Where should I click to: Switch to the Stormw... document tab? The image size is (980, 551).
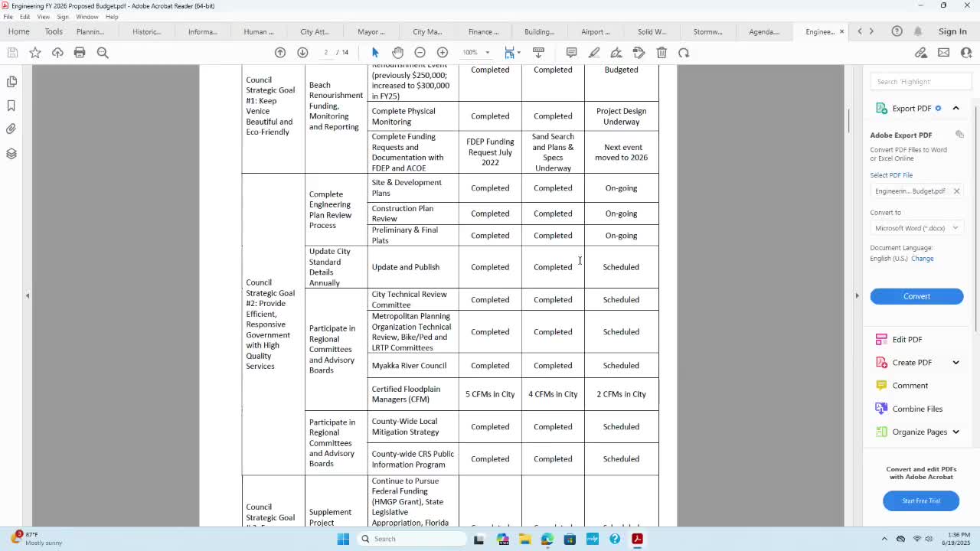click(707, 31)
